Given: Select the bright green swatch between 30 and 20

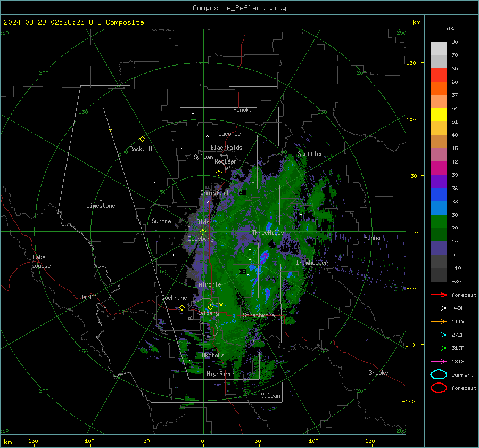Looking at the screenshot, I should (x=439, y=221).
